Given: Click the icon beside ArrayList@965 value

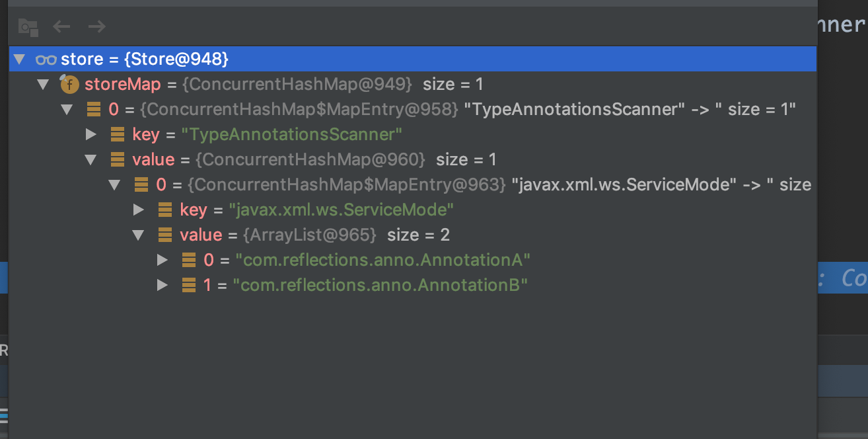Looking at the screenshot, I should [x=165, y=235].
